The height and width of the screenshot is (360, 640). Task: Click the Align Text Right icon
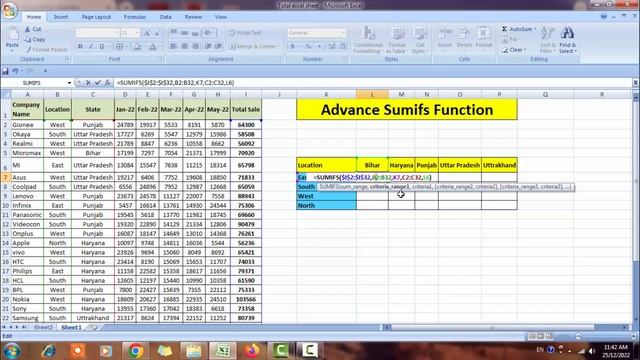click(196, 47)
